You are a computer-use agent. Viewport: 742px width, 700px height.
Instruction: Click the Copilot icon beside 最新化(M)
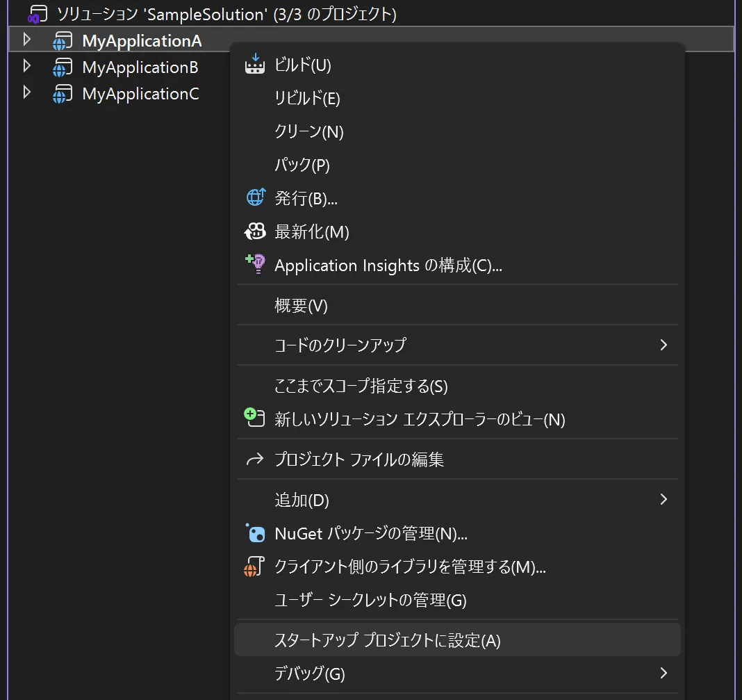coord(255,231)
